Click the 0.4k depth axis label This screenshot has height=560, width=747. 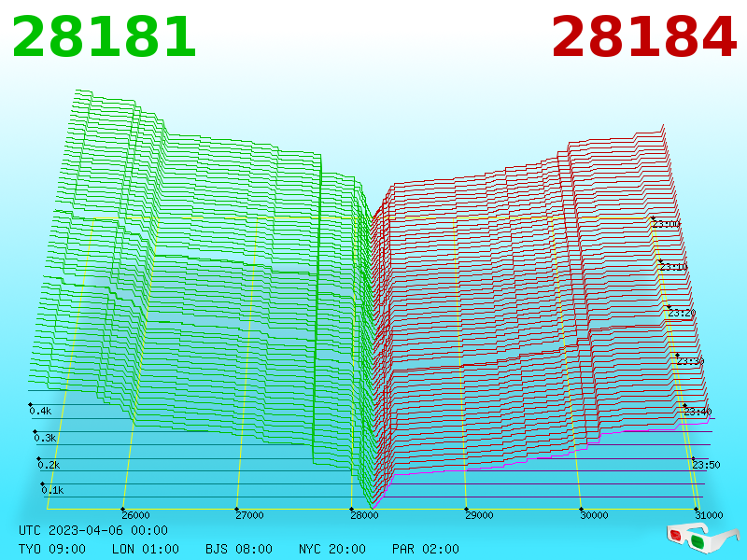40,411
